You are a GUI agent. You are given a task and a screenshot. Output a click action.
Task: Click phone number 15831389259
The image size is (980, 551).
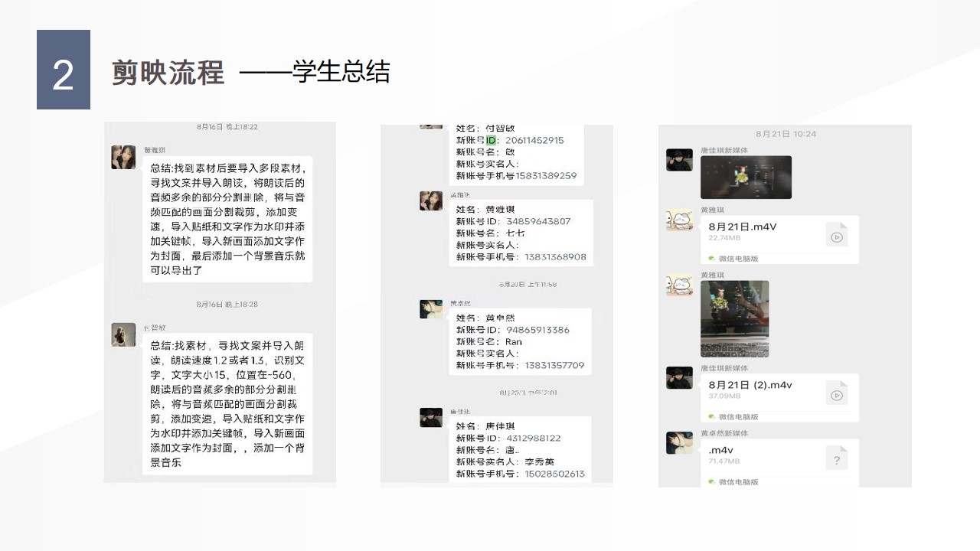pos(546,175)
